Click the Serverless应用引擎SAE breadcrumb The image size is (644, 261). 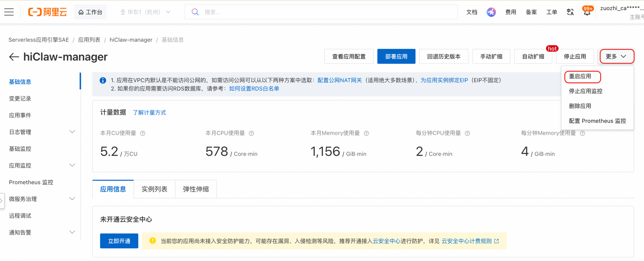(x=39, y=40)
